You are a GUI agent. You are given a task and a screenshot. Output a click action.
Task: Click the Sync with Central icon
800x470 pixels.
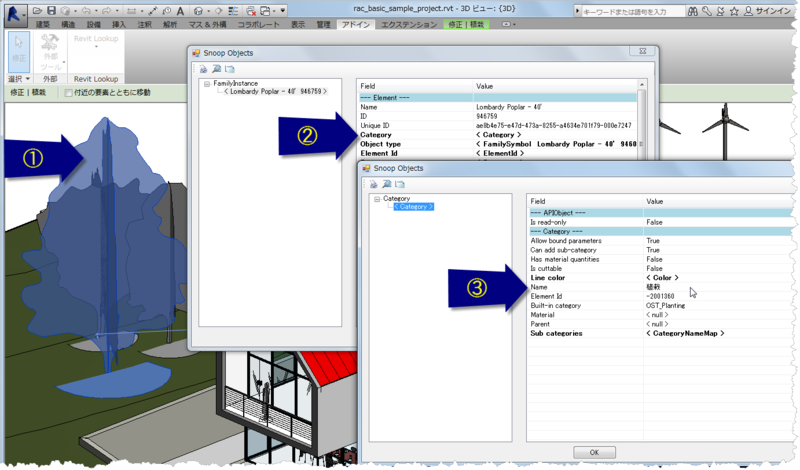coord(65,10)
